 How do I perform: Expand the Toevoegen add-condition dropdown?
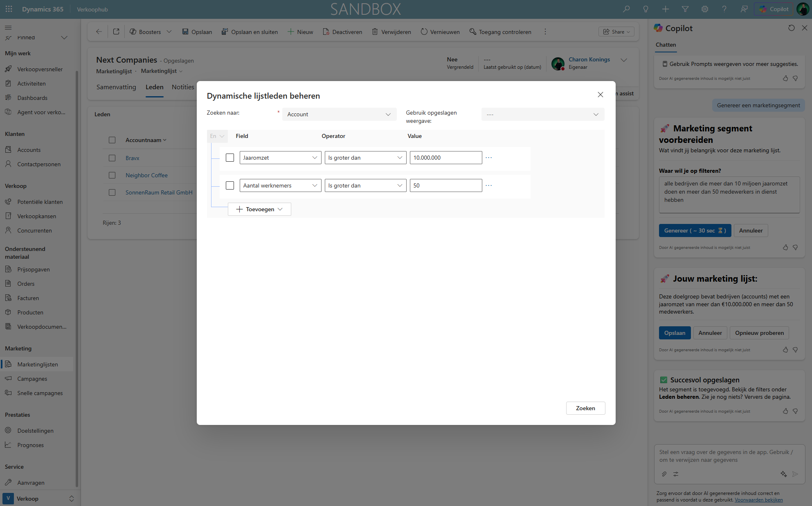pyautogui.click(x=259, y=209)
